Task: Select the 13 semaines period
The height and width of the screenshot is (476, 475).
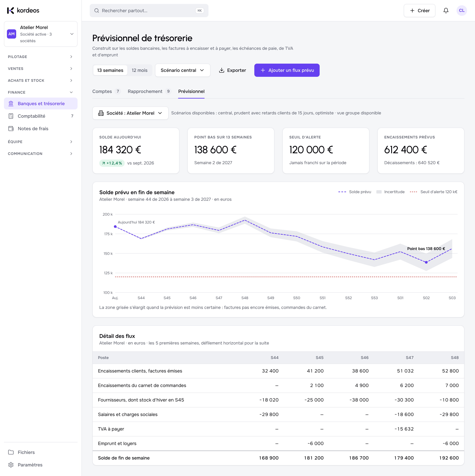Action: [x=110, y=70]
